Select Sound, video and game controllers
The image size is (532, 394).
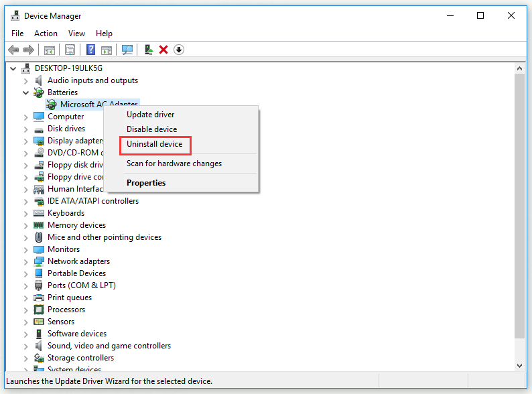(109, 346)
